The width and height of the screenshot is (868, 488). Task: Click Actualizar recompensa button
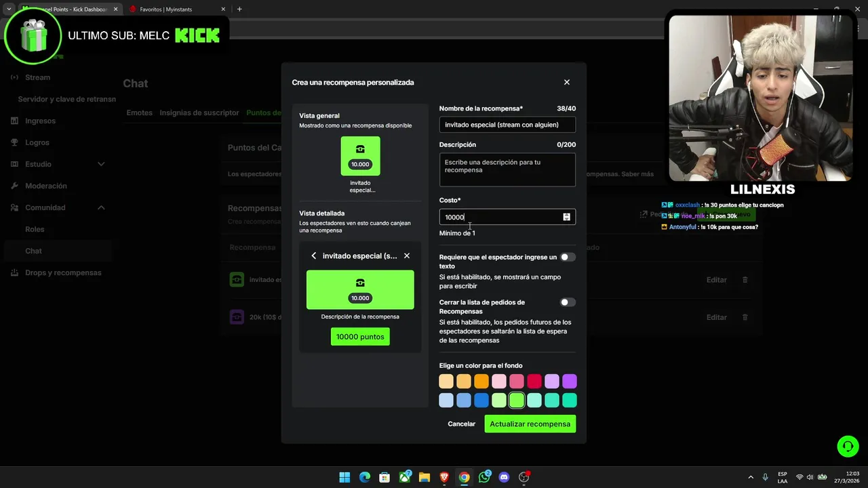point(530,424)
